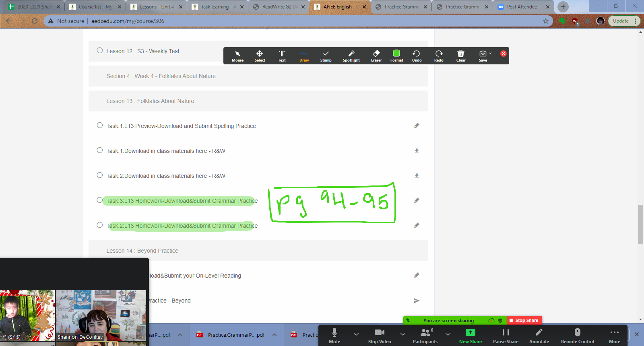644x346 pixels.
Task: Open Lesson 12 : S3 - Weekly Test
Action: pos(143,51)
